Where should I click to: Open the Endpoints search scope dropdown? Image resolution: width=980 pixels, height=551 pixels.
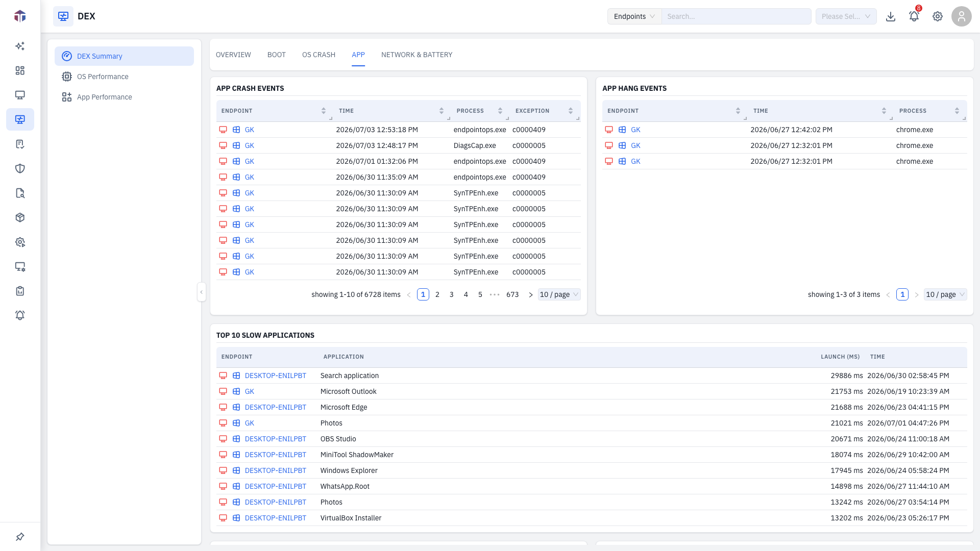tap(634, 16)
